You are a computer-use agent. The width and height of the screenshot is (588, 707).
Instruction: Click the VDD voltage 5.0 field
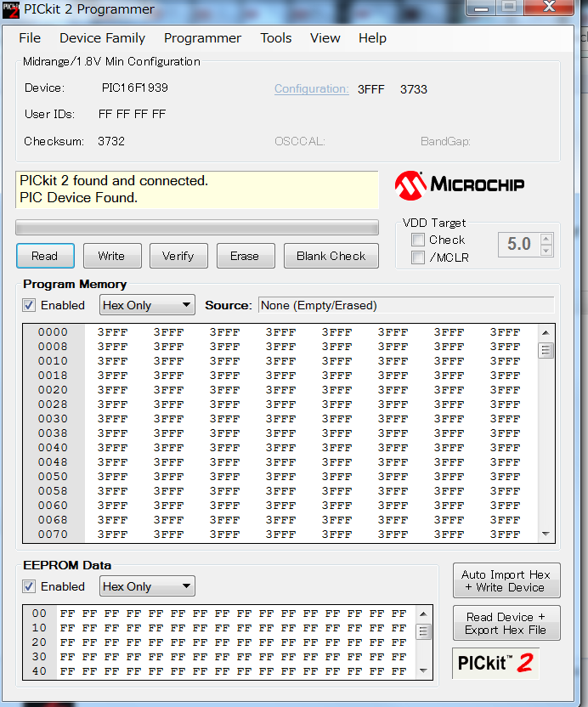pyautogui.click(x=519, y=245)
